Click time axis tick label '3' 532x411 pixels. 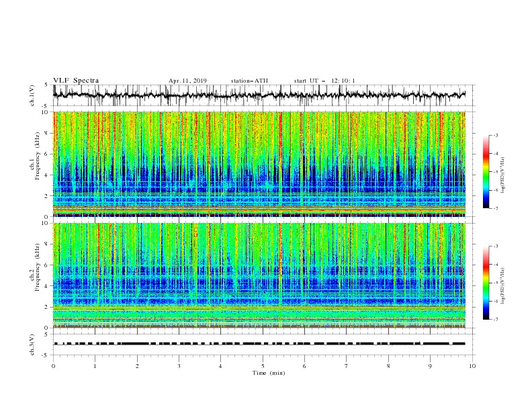(x=179, y=366)
